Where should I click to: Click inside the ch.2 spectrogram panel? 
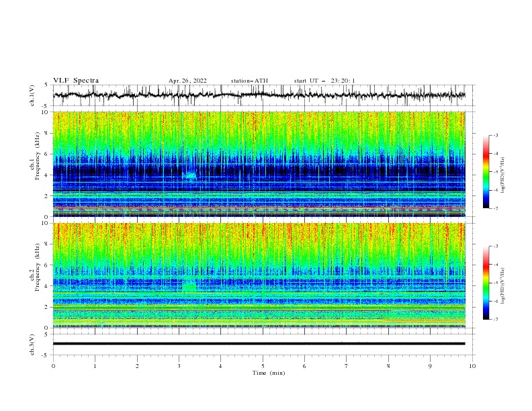click(x=259, y=275)
